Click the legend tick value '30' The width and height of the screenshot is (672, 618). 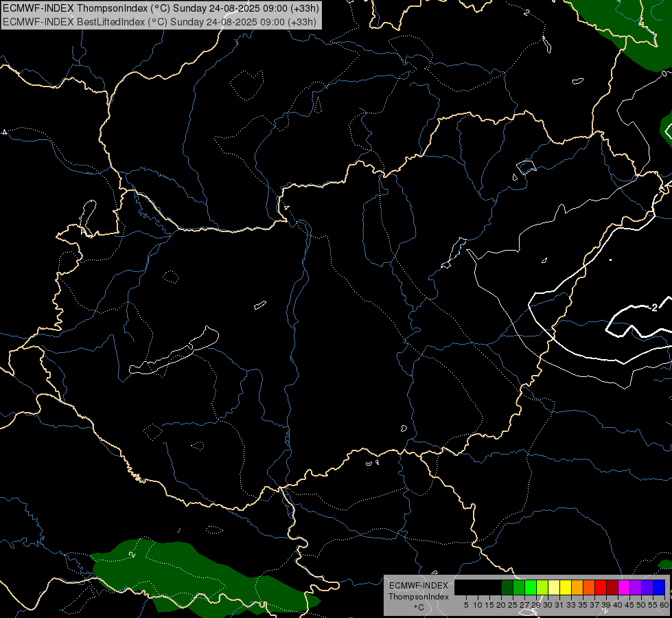coord(548,605)
